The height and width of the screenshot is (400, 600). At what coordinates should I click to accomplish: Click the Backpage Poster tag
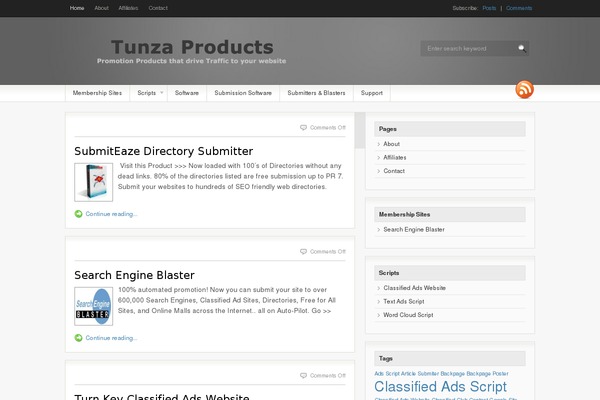pos(488,374)
